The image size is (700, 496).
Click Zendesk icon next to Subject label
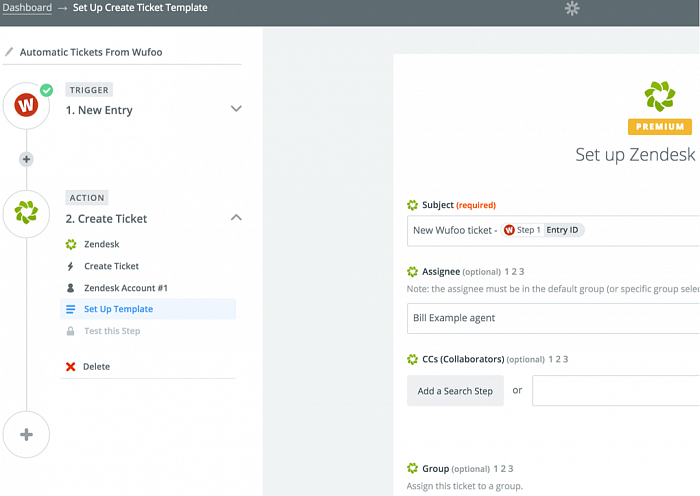click(412, 205)
